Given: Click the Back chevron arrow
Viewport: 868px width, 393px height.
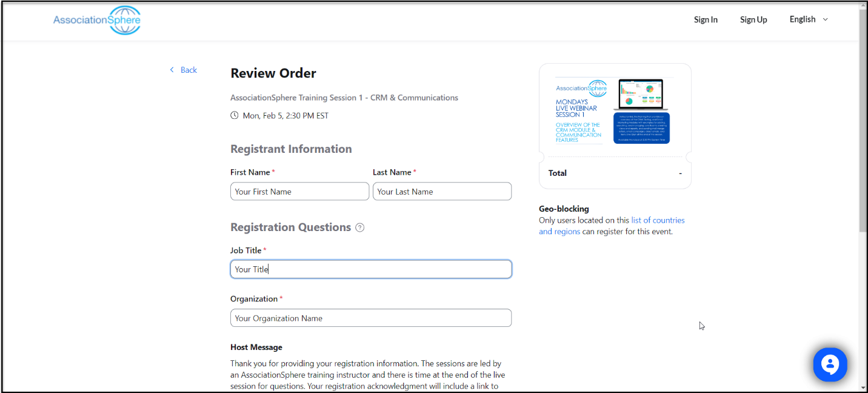Looking at the screenshot, I should tap(172, 70).
